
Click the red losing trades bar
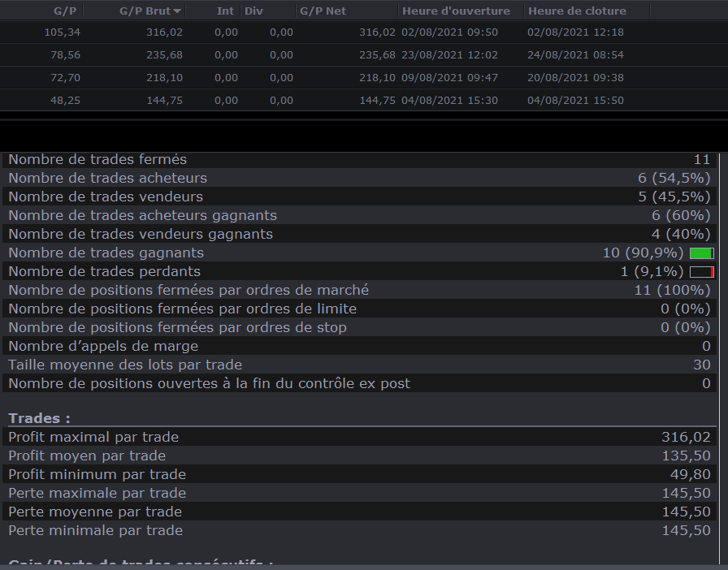click(x=701, y=272)
